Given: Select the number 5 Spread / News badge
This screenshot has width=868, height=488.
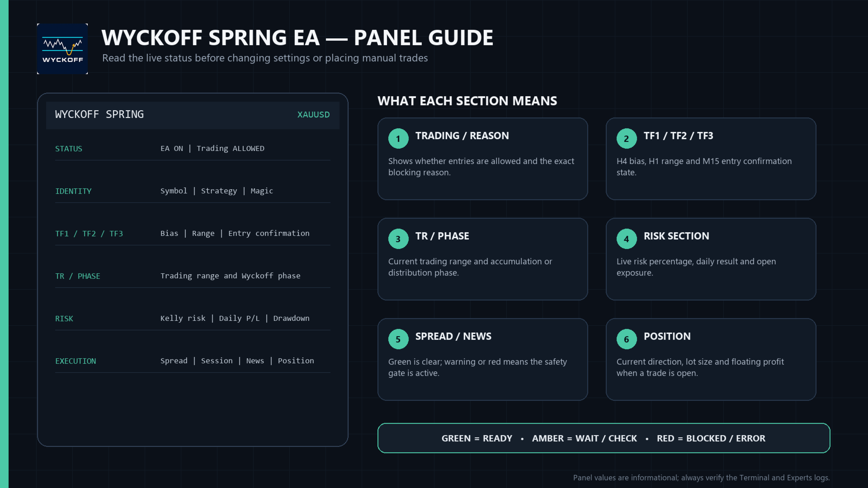Looking at the screenshot, I should [398, 339].
